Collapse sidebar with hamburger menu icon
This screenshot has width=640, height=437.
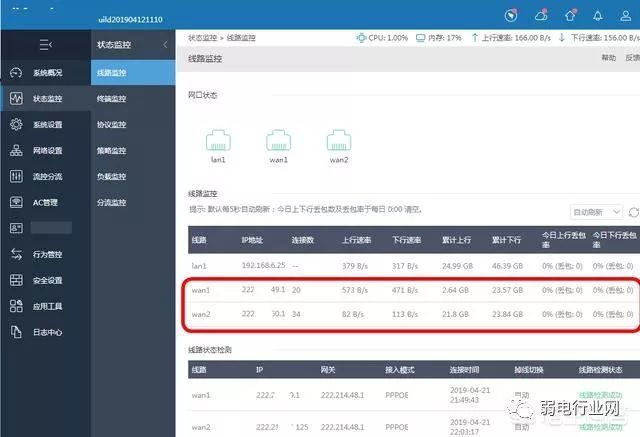point(45,44)
